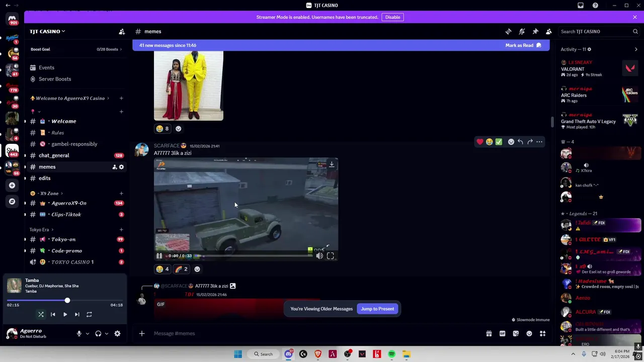Seek the Spotify track progress slider
Viewport: 644px width, 362px height.
click(x=66, y=301)
